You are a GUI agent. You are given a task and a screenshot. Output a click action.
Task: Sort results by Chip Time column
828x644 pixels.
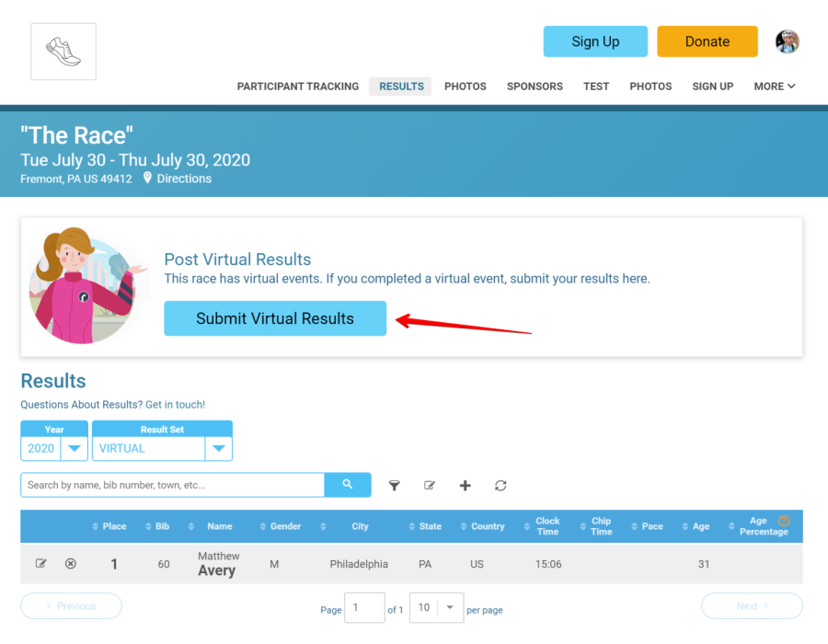(596, 526)
